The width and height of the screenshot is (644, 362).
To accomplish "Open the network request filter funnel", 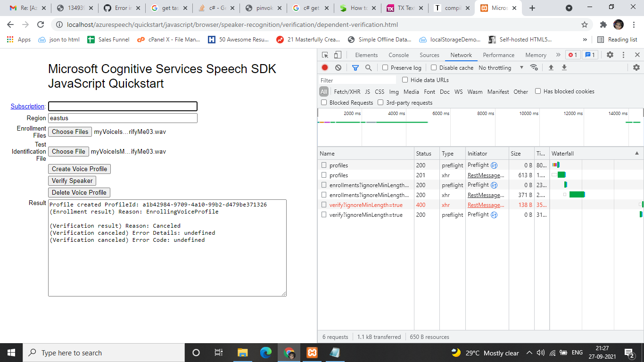I will click(355, 67).
